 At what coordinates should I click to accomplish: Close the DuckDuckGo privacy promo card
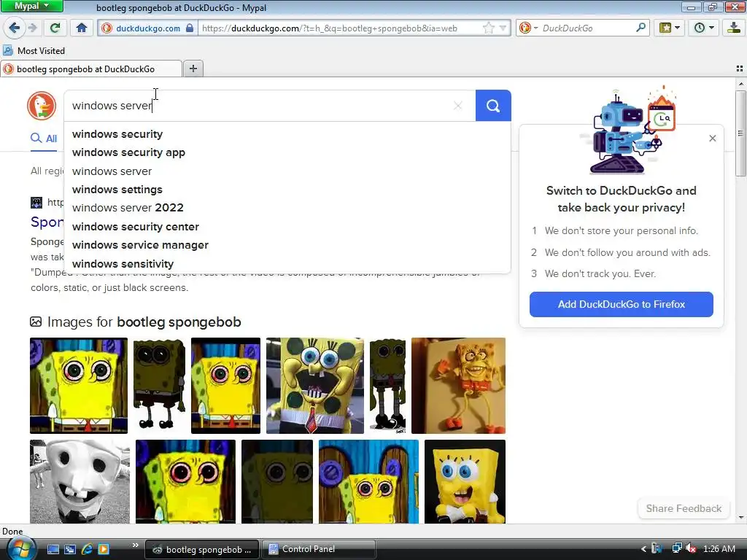pos(713,138)
